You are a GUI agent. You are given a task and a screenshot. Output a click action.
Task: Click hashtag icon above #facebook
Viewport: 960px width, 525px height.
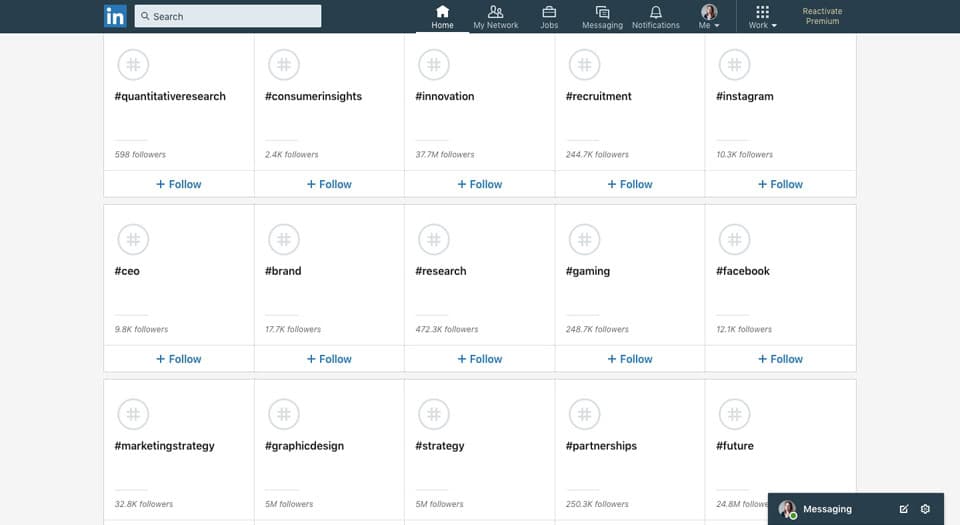pos(734,239)
